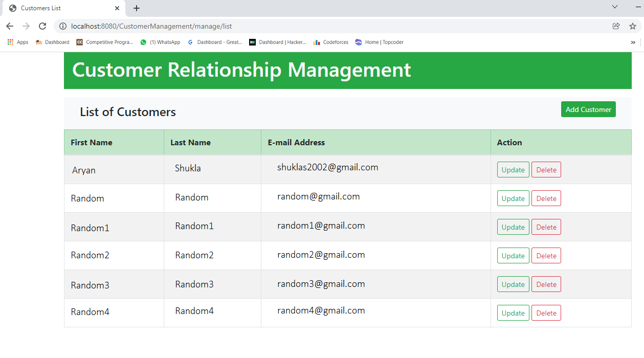The image size is (644, 358).
Task: Bookmark the page with the star icon
Action: click(x=633, y=26)
